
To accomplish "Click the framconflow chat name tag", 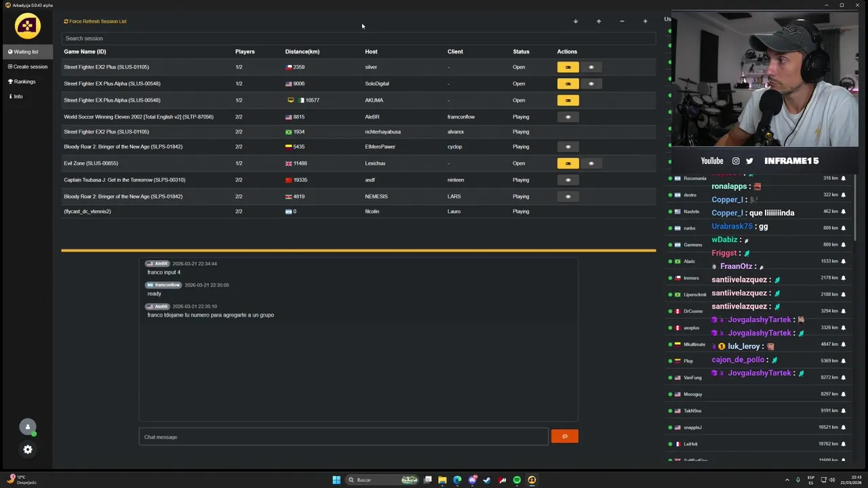I will click(163, 285).
